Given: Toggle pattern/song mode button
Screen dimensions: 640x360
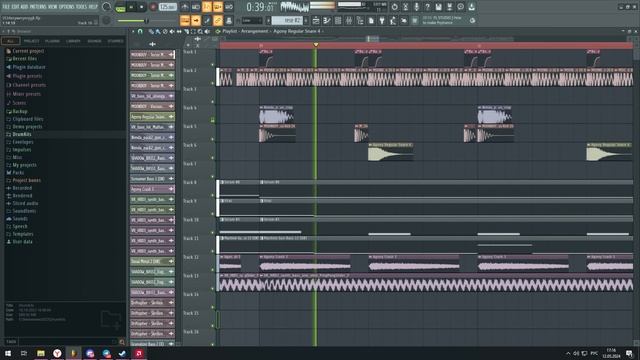Looking at the screenshot, I should 120,7.
